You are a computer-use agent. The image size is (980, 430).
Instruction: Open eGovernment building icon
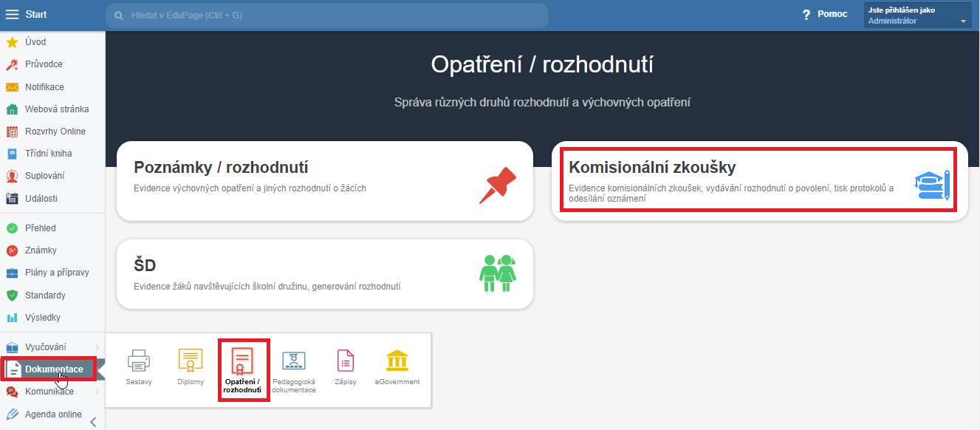click(397, 361)
